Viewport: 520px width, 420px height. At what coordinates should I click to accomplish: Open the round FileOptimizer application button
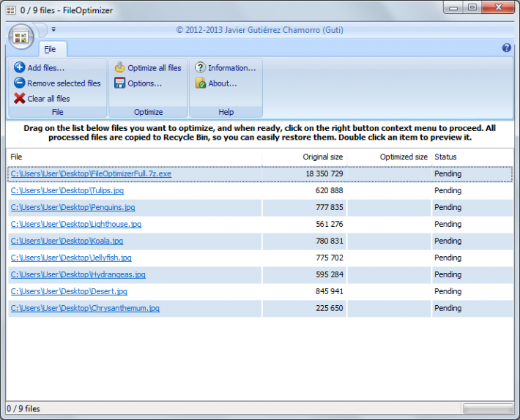[x=21, y=37]
